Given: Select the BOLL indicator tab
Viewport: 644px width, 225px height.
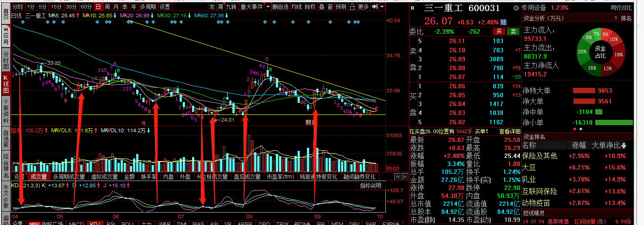Looking at the screenshot, I should (x=128, y=223).
